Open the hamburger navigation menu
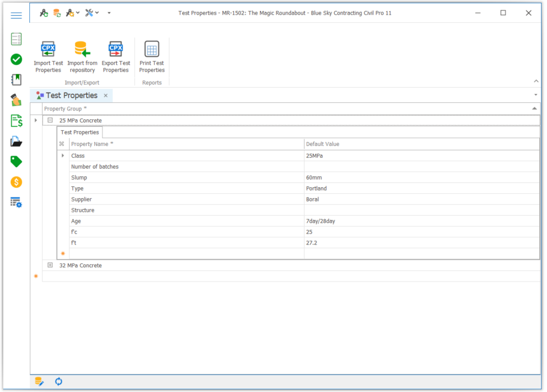The width and height of the screenshot is (547, 392). coord(16,15)
